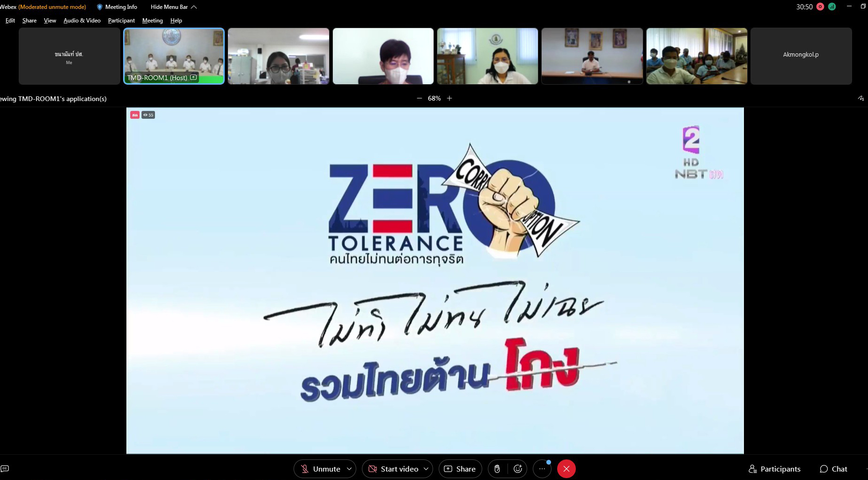Image resolution: width=868 pixels, height=480 pixels.
Task: Zoom out the shared content view
Action: pyautogui.click(x=419, y=98)
